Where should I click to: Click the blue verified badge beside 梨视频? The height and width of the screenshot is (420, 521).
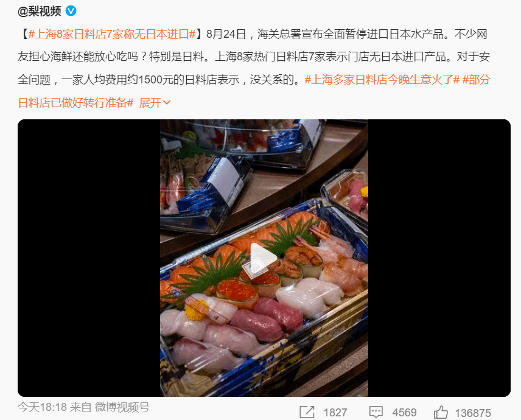(x=71, y=11)
